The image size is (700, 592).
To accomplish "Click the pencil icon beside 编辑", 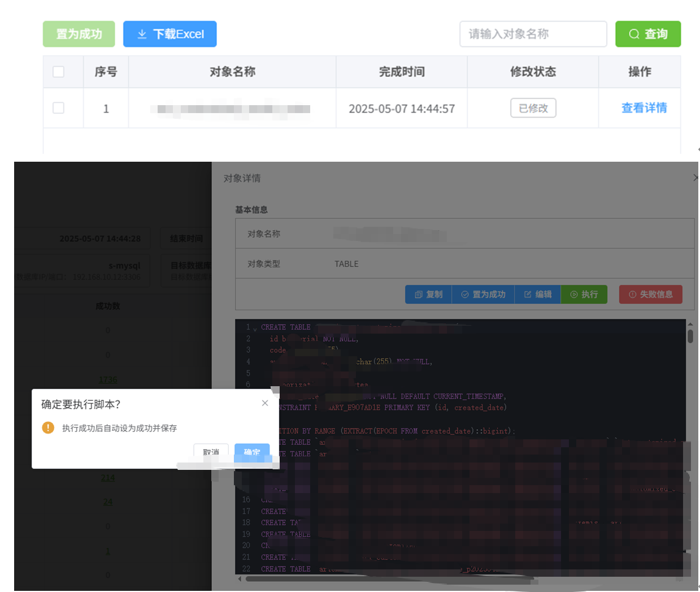I will click(x=528, y=295).
